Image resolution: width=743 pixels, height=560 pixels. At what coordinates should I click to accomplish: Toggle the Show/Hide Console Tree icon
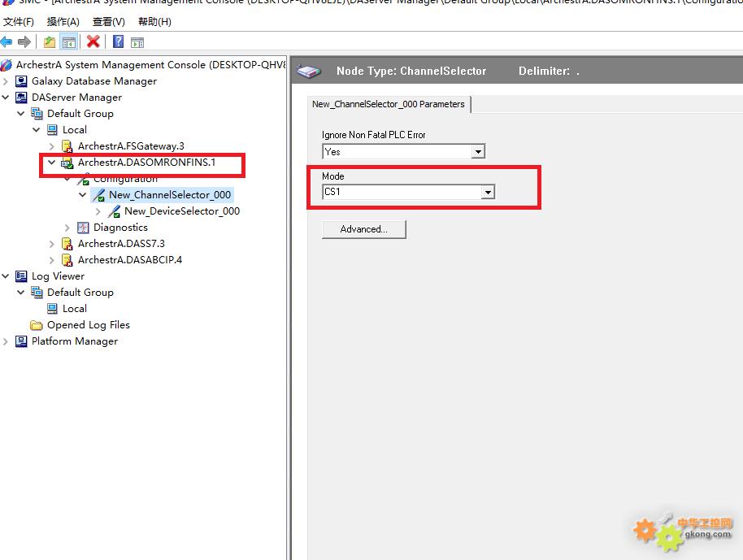[x=69, y=42]
